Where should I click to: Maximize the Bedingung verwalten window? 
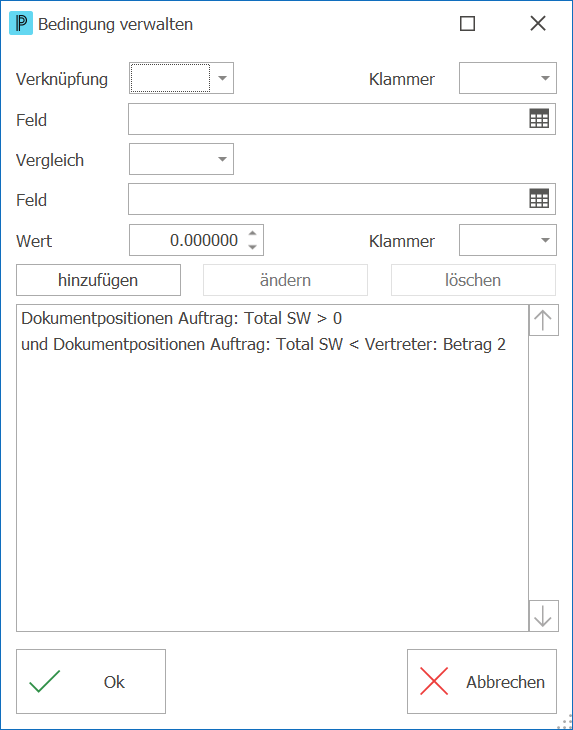point(467,23)
